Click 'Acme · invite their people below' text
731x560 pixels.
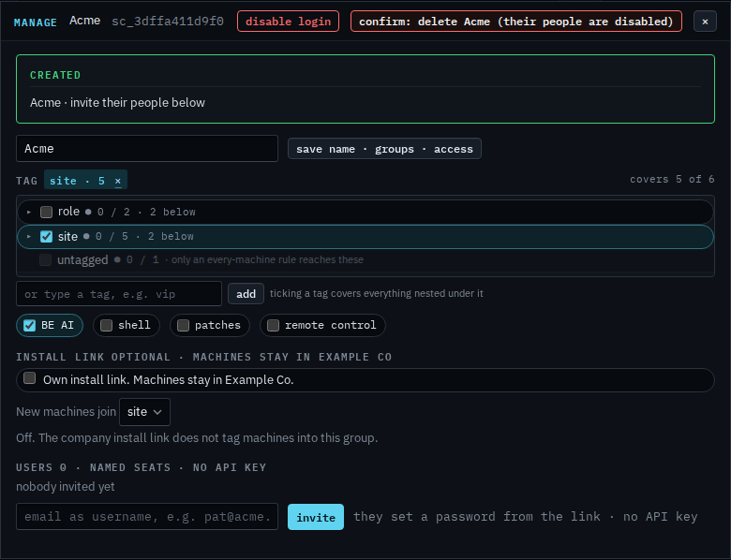[117, 102]
